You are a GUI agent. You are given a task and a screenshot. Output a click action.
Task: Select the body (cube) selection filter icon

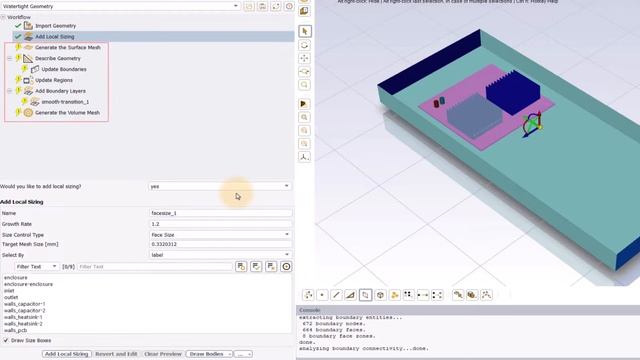click(380, 295)
